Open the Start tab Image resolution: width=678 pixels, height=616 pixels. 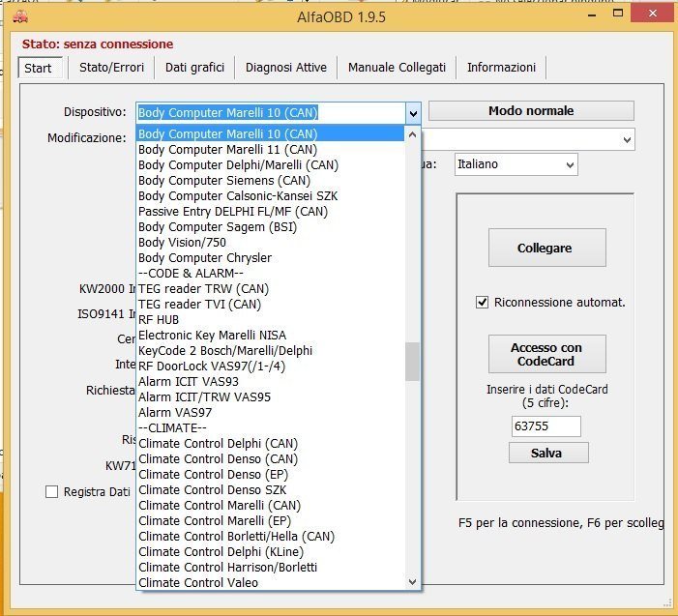pyautogui.click(x=40, y=68)
